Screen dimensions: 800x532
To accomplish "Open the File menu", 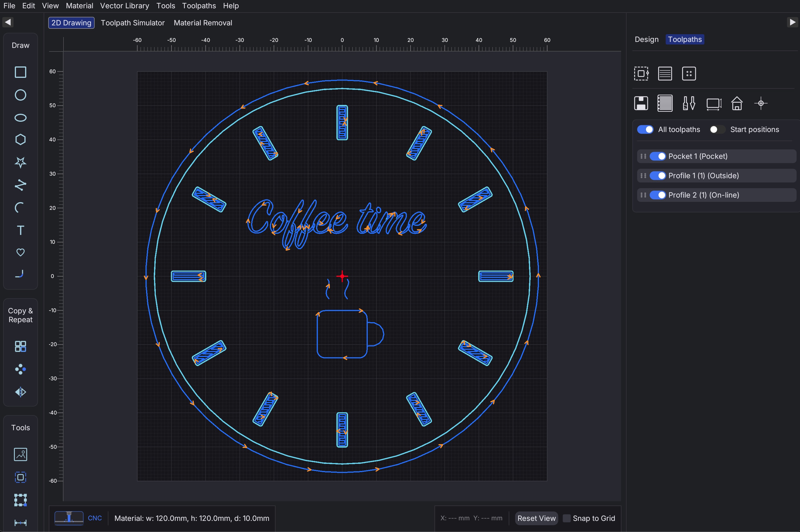I will click(9, 6).
